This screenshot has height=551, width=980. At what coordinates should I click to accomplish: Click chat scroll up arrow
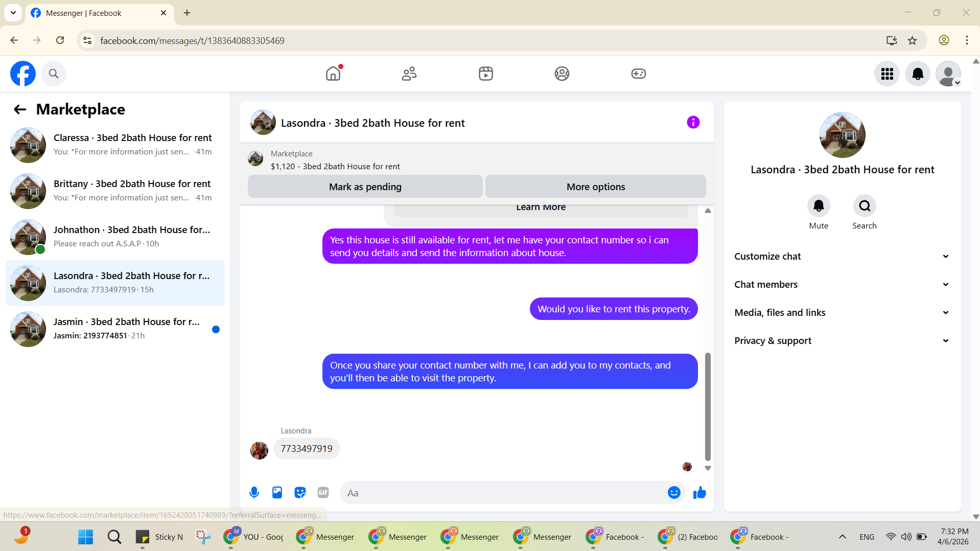tap(708, 211)
